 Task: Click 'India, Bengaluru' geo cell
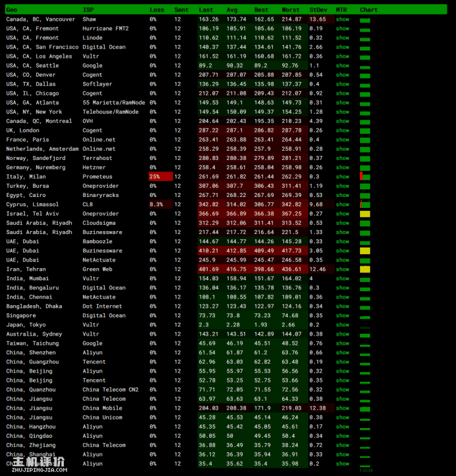[x=32, y=288]
